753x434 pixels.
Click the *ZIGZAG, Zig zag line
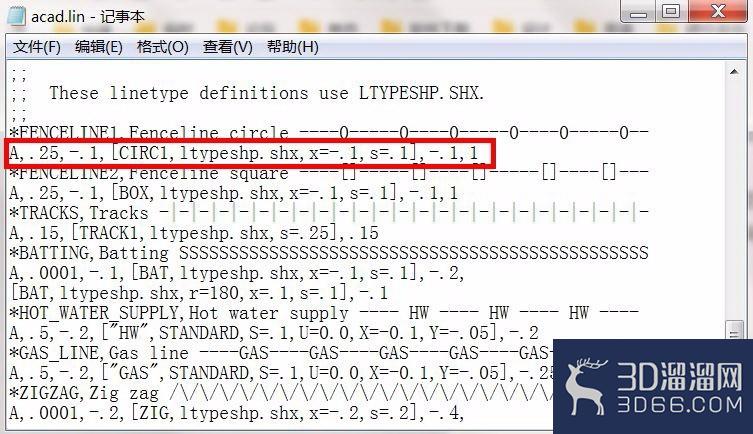click(x=281, y=393)
